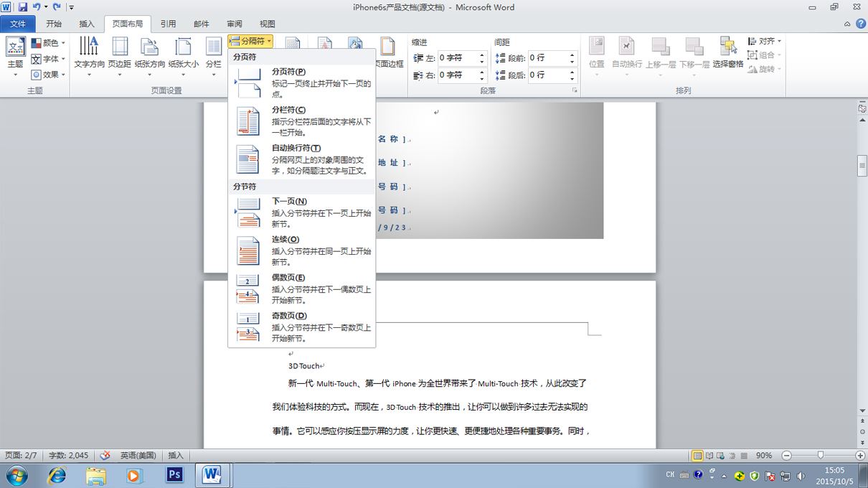This screenshot has height=488, width=868.
Task: Click the zoom in plus button
Action: pyautogui.click(x=860, y=456)
